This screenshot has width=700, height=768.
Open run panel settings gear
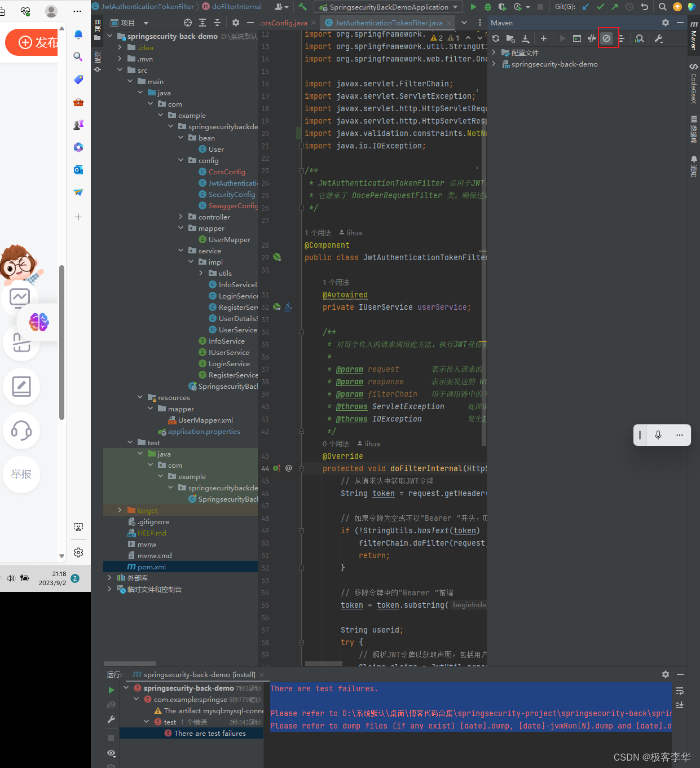pyautogui.click(x=666, y=674)
